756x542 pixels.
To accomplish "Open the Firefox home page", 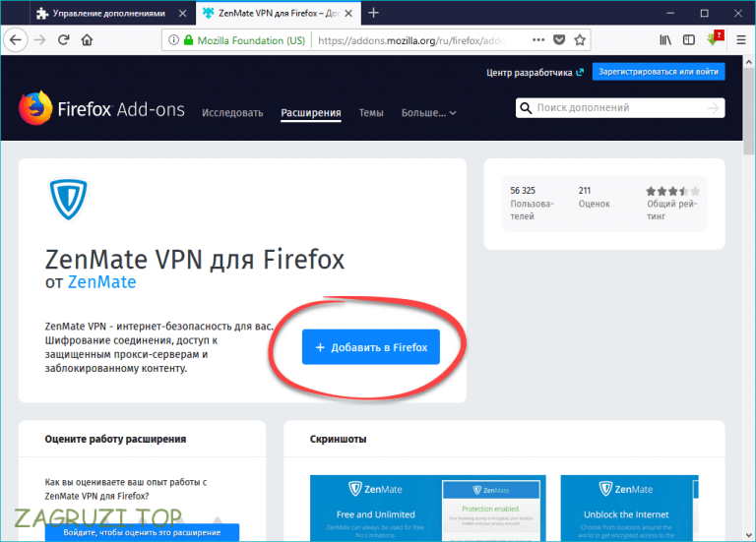I will 87,40.
